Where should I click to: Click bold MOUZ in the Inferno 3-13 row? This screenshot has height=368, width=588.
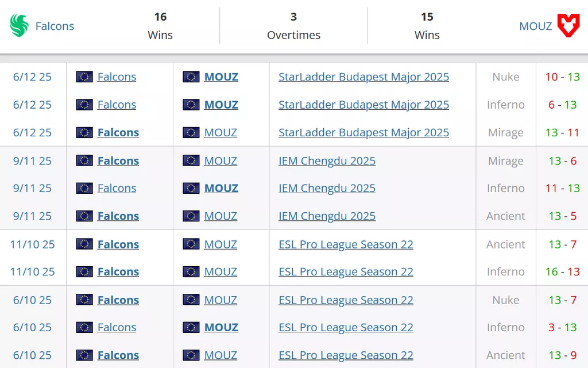click(221, 327)
